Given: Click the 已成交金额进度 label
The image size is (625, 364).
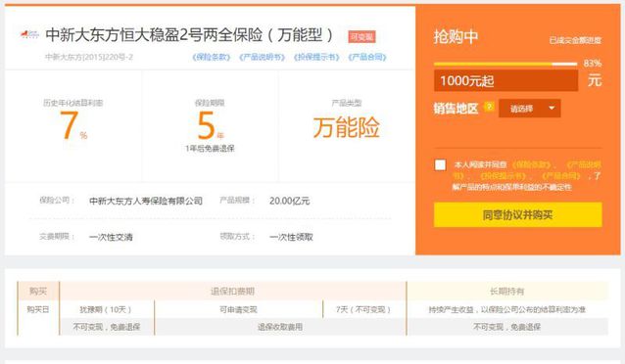Looking at the screenshot, I should 575,41.
